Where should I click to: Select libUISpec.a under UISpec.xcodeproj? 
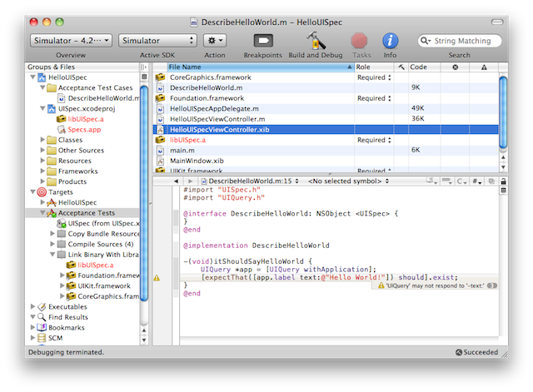point(80,119)
